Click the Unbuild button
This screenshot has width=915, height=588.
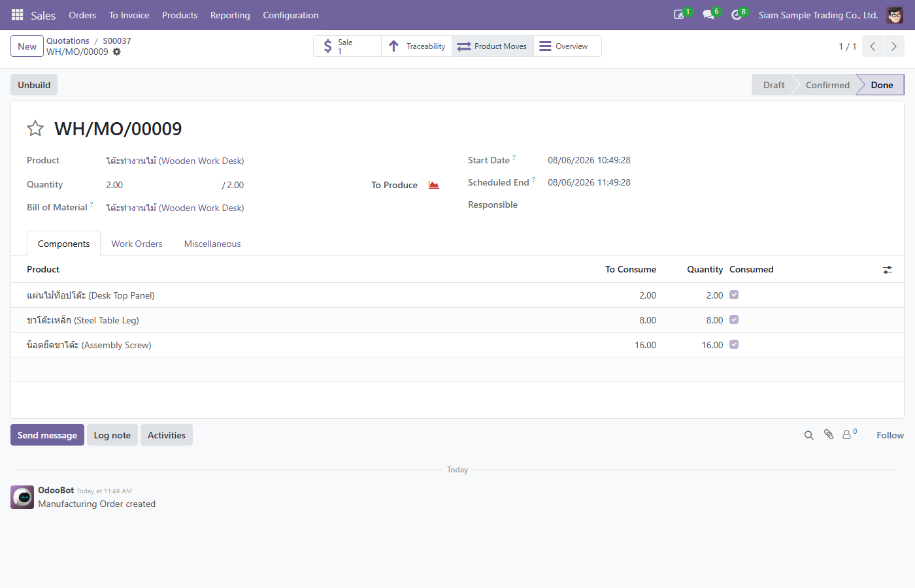(x=34, y=85)
